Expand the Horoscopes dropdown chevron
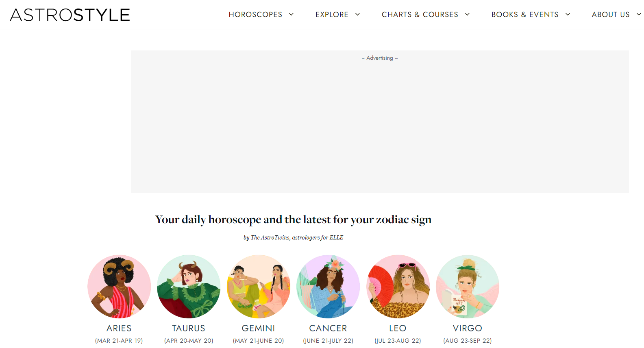 pyautogui.click(x=291, y=14)
